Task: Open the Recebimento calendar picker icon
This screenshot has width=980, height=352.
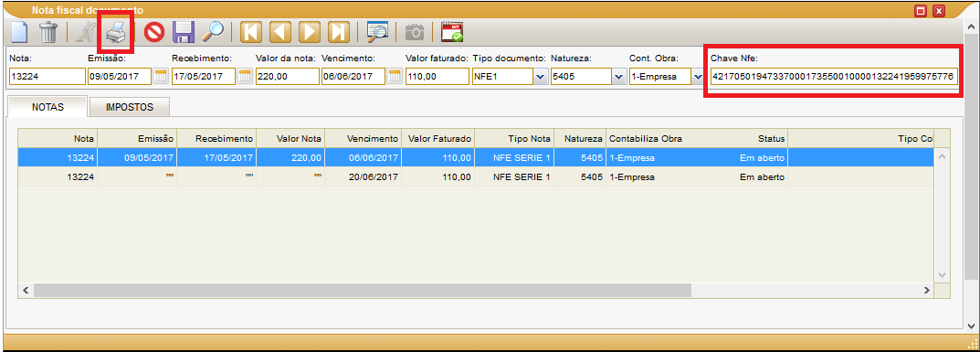Action: point(245,76)
